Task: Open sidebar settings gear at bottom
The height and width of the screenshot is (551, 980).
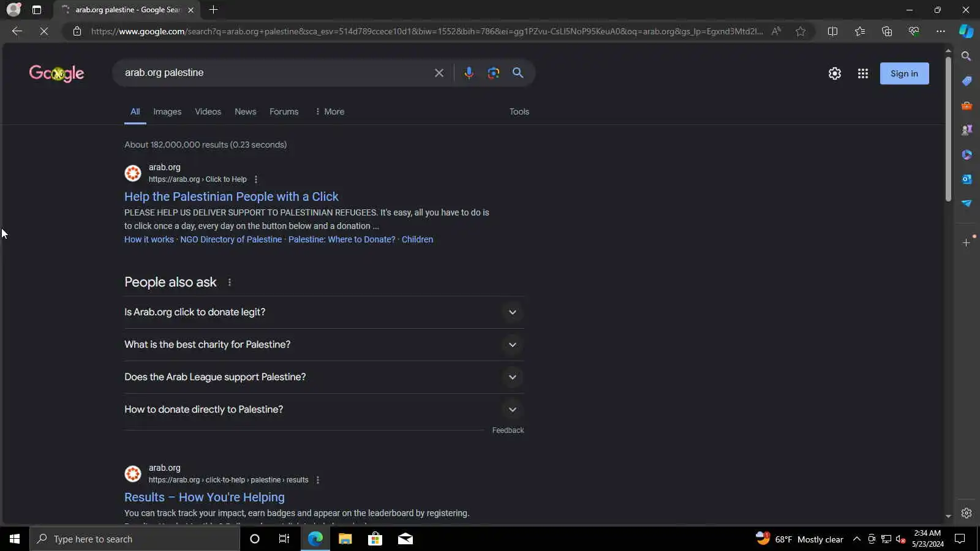Action: tap(967, 513)
